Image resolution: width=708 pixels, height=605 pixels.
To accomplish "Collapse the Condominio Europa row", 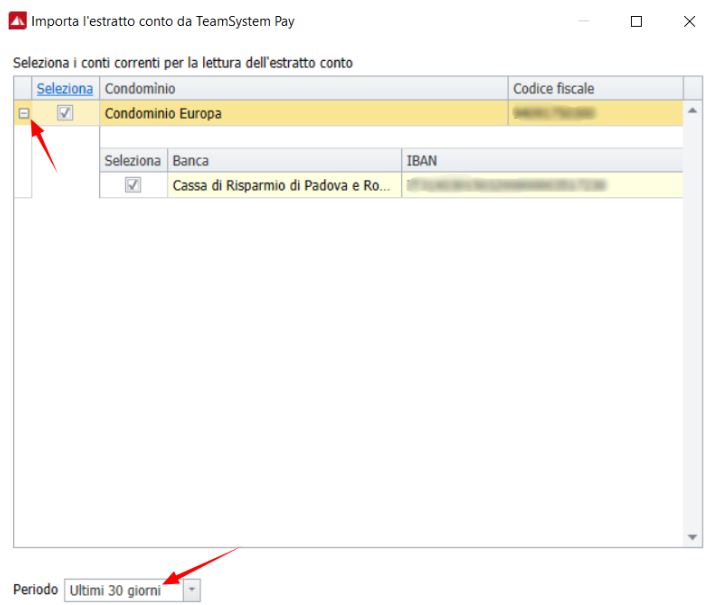I will (24, 113).
